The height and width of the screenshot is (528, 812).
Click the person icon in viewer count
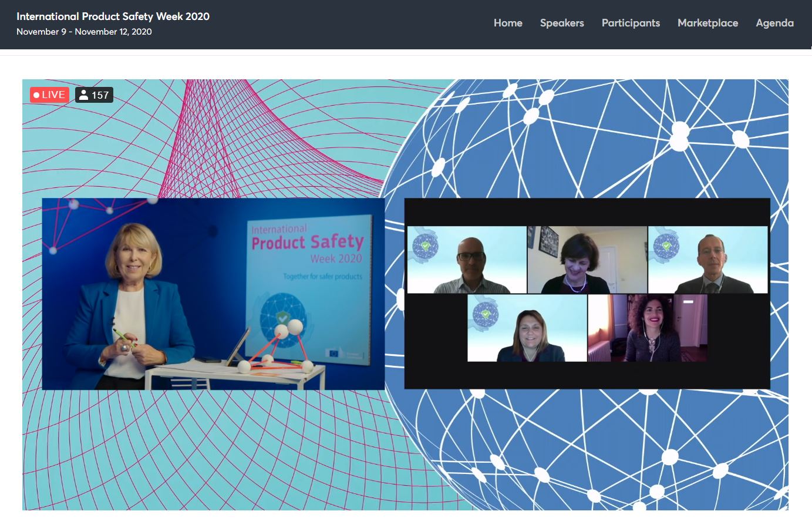[84, 95]
